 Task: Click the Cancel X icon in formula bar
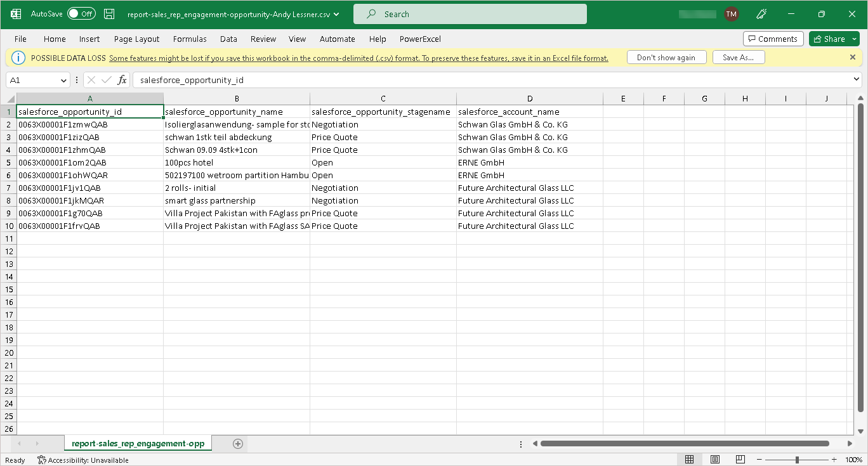tap(91, 80)
